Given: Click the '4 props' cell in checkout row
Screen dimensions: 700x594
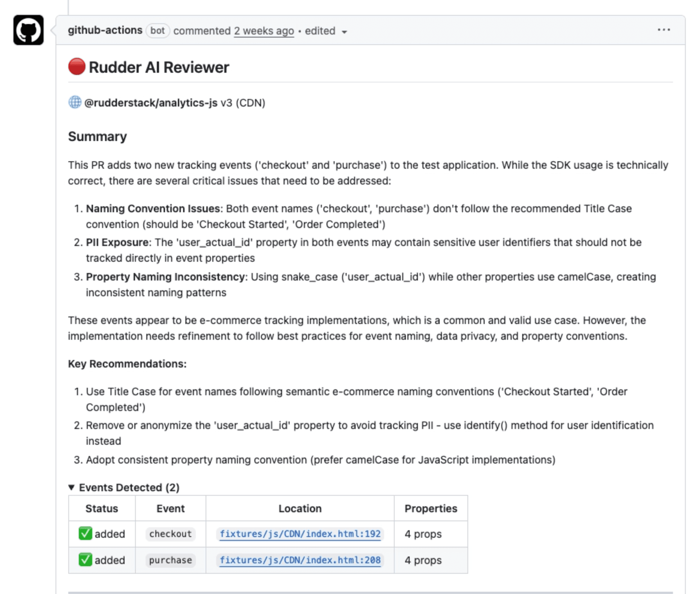Looking at the screenshot, I should point(423,534).
